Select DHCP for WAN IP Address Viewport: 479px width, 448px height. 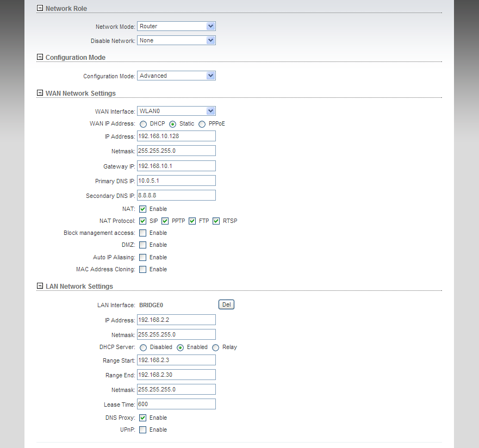pyautogui.click(x=143, y=125)
